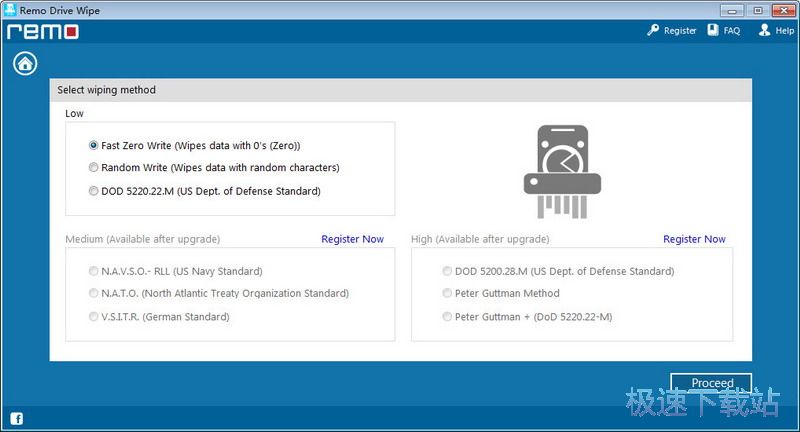Click the Remo Drive Wipe title bar icon

[x=10, y=9]
